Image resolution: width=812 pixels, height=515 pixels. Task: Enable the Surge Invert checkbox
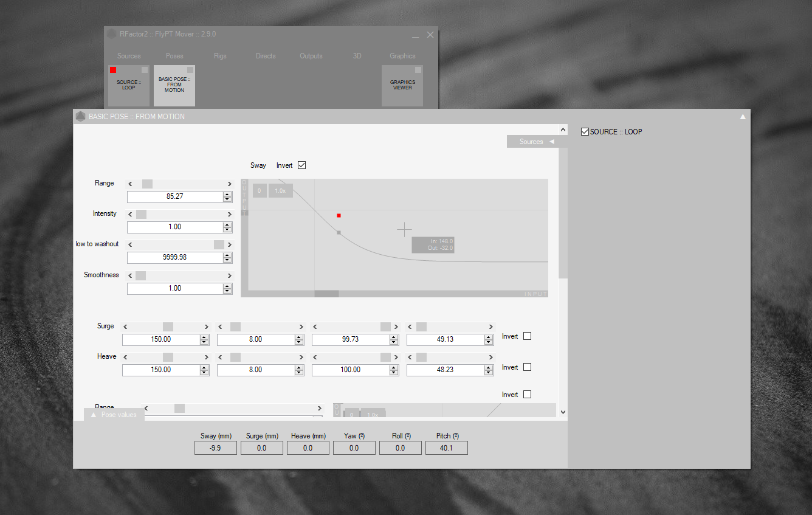pos(527,336)
